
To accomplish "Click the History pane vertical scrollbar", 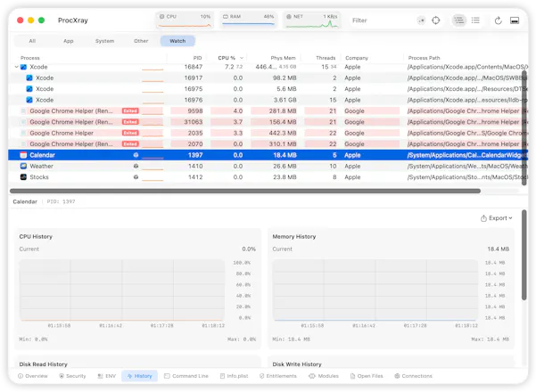I will 524,255.
